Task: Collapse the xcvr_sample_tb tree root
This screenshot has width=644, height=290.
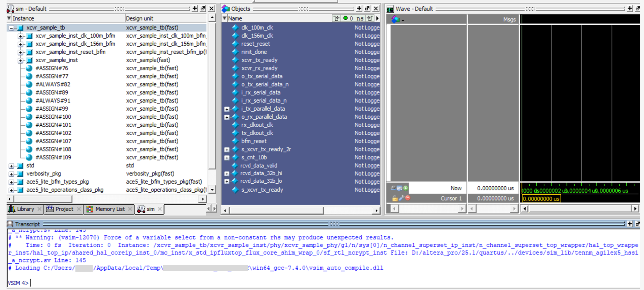Action: tap(12, 28)
